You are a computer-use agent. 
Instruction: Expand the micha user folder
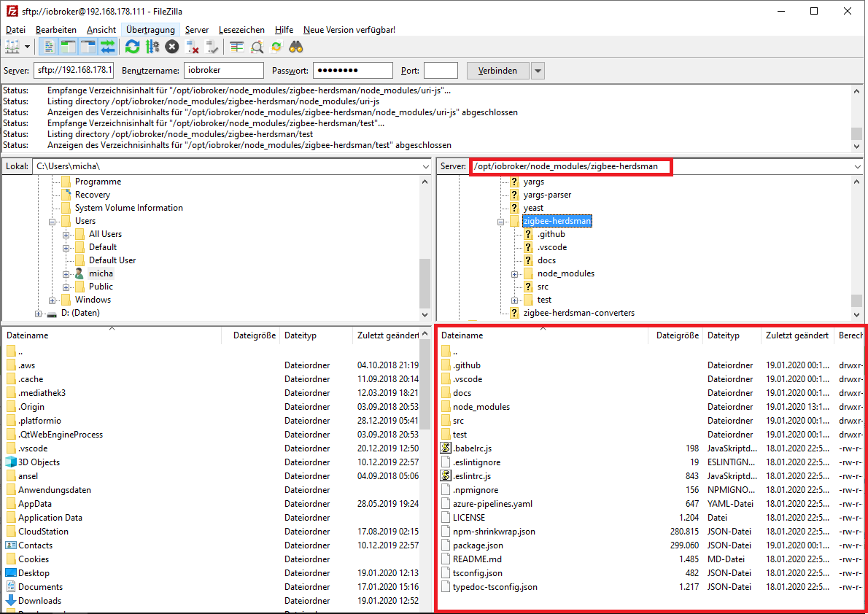coord(66,274)
